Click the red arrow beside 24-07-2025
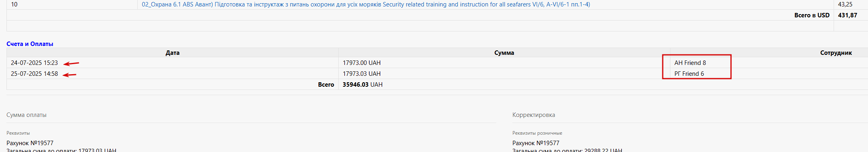This screenshot has height=152, width=868. tap(71, 63)
